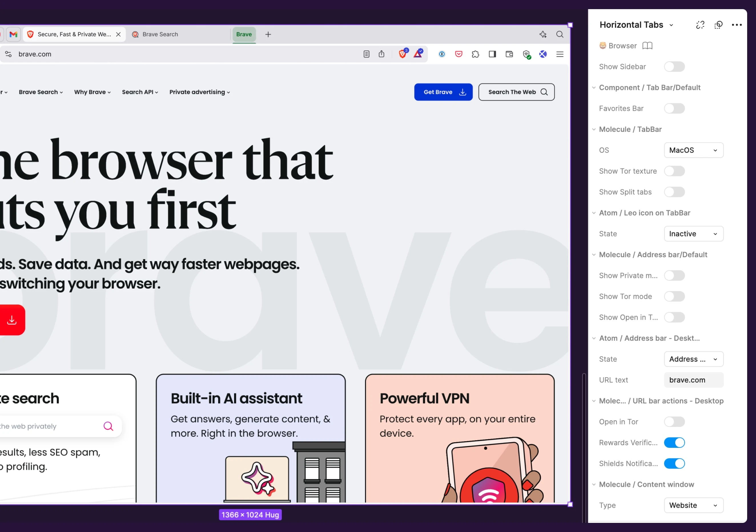Open the OS dropdown set to MacOS
The image size is (756, 532).
[x=693, y=150]
